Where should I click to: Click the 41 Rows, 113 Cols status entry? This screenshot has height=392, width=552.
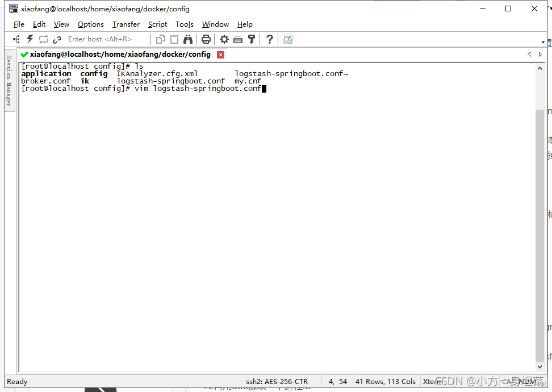click(385, 381)
